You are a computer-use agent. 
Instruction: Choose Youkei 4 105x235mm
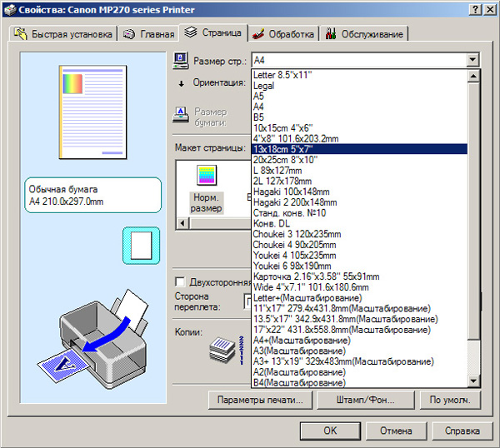(360, 255)
